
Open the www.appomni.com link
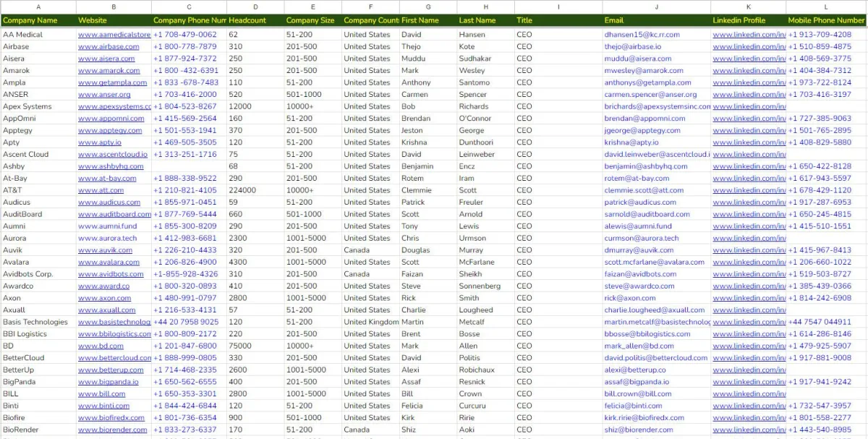(111, 119)
